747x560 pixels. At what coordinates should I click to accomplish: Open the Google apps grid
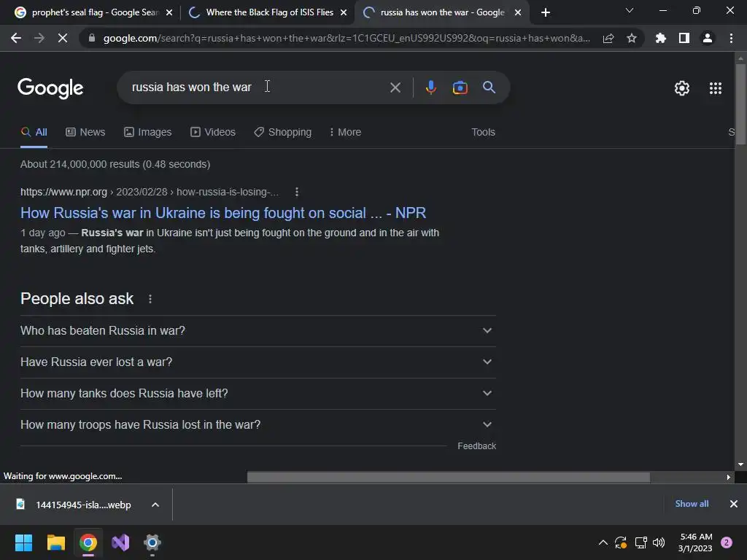click(715, 88)
